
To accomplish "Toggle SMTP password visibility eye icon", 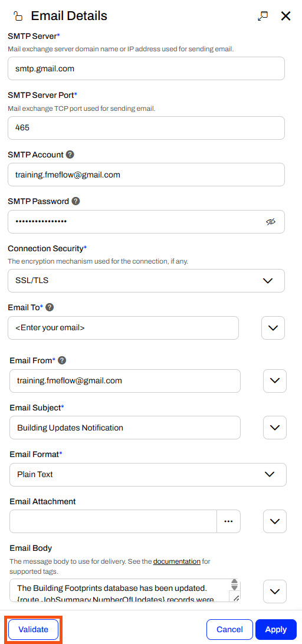I will 270,222.
